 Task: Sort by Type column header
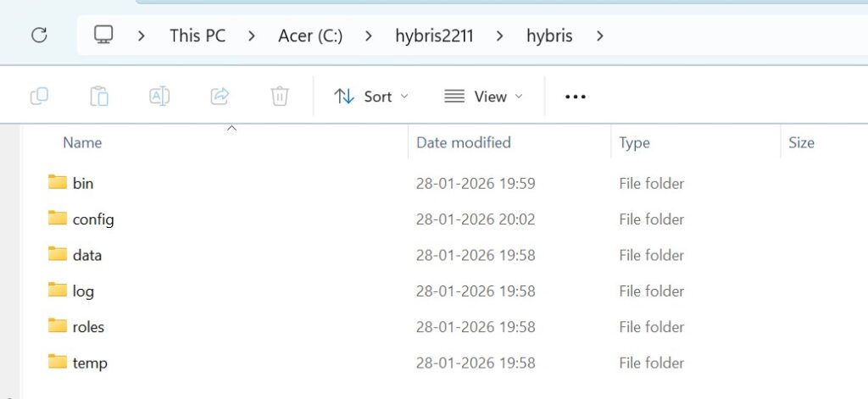[634, 143]
